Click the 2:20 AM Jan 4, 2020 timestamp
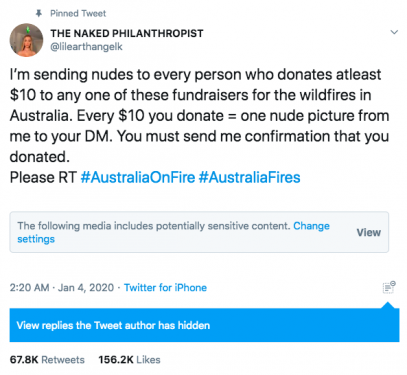This screenshot has width=407, height=375. pyautogui.click(x=62, y=288)
